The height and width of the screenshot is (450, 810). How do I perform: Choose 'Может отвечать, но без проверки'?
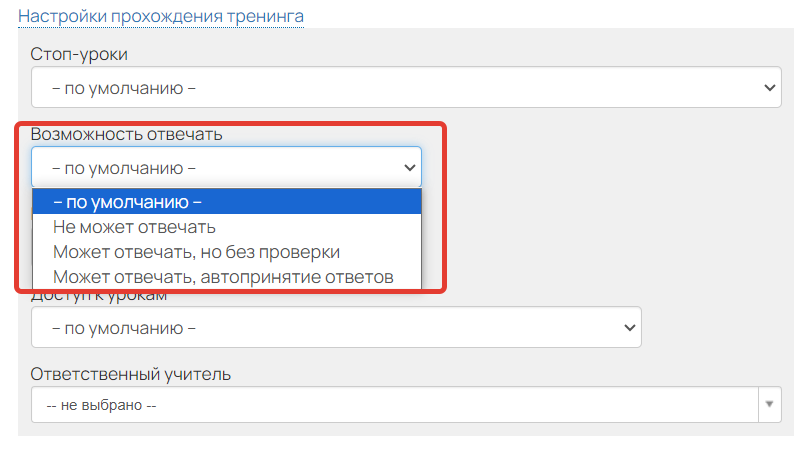coord(227,252)
